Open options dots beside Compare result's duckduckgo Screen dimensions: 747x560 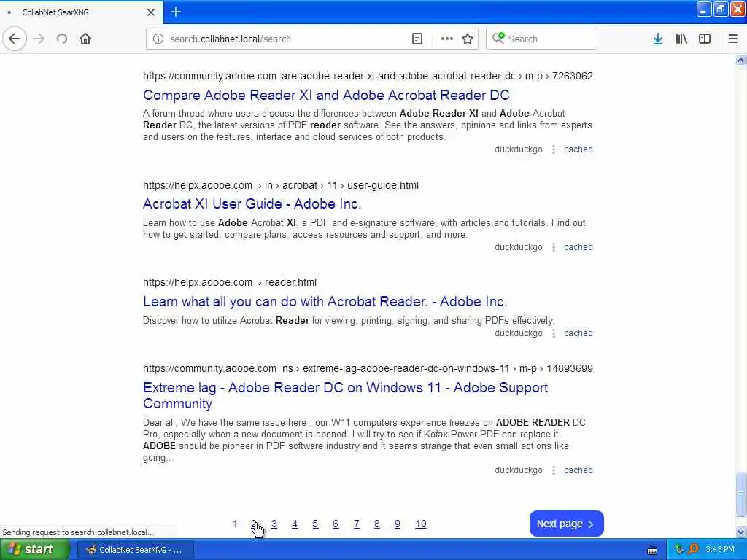pos(554,149)
